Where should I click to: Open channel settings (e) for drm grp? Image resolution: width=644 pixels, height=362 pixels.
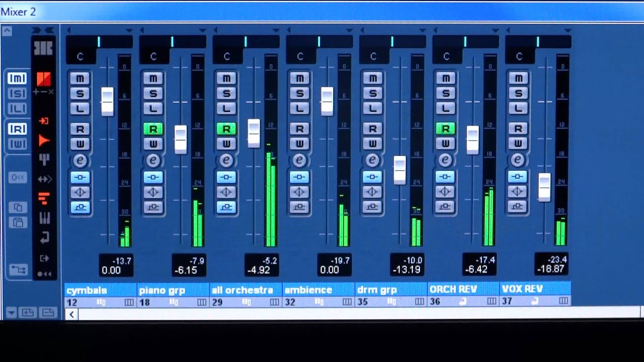tap(372, 161)
